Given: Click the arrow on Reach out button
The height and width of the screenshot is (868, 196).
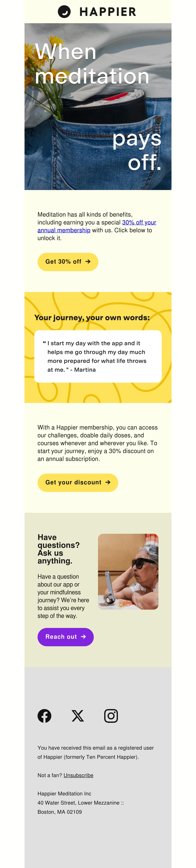Looking at the screenshot, I should tap(83, 636).
